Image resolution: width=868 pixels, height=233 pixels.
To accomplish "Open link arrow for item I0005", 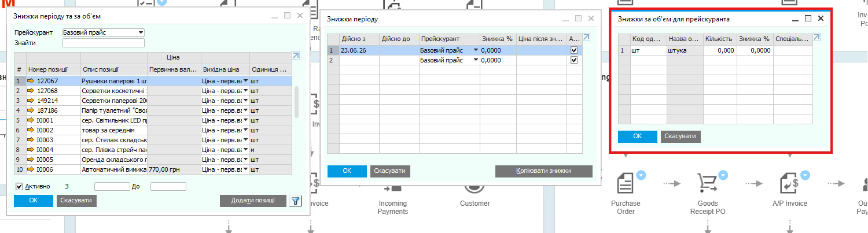I will (31, 160).
